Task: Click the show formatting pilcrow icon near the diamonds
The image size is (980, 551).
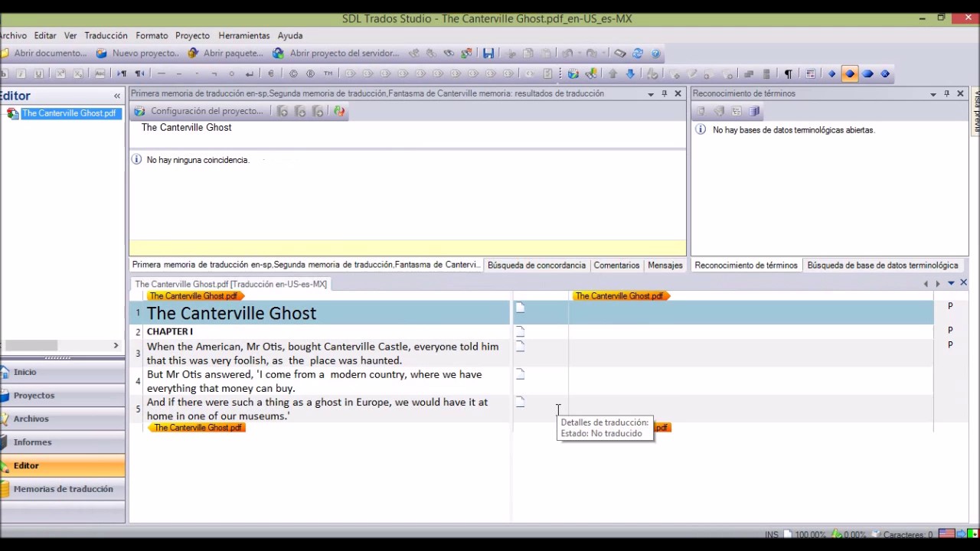Action: (788, 74)
